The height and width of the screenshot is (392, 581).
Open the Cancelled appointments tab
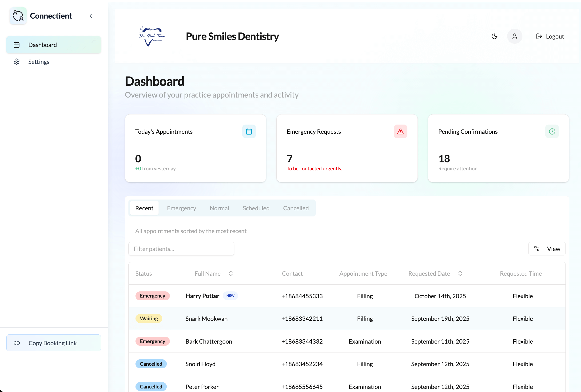click(296, 208)
